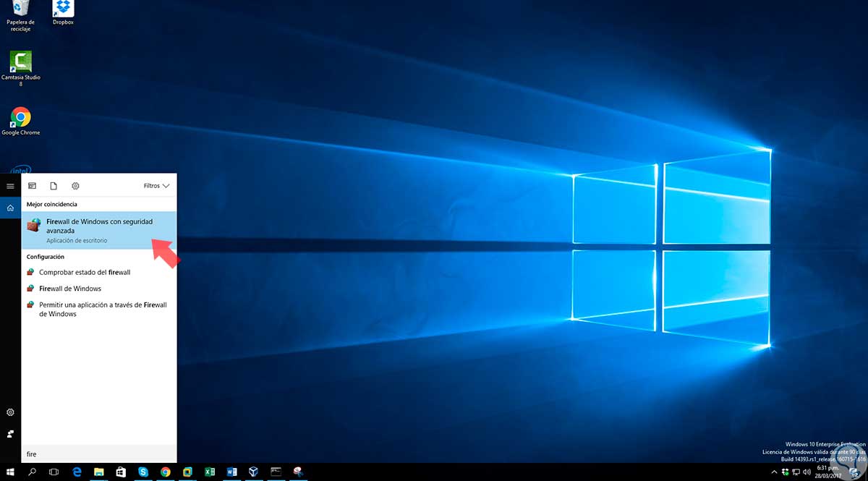Image resolution: width=868 pixels, height=481 pixels.
Task: Select the Dropbox desktop shortcut
Action: pyautogui.click(x=64, y=13)
